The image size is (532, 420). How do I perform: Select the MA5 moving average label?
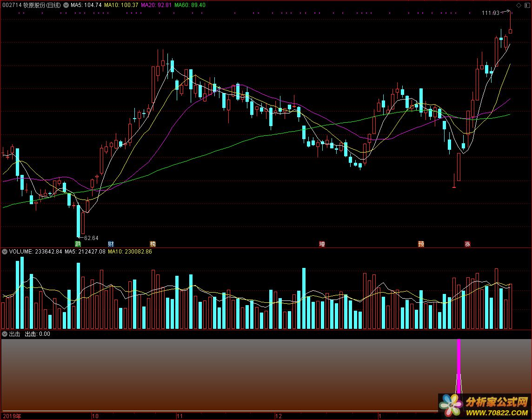(x=86, y=5)
